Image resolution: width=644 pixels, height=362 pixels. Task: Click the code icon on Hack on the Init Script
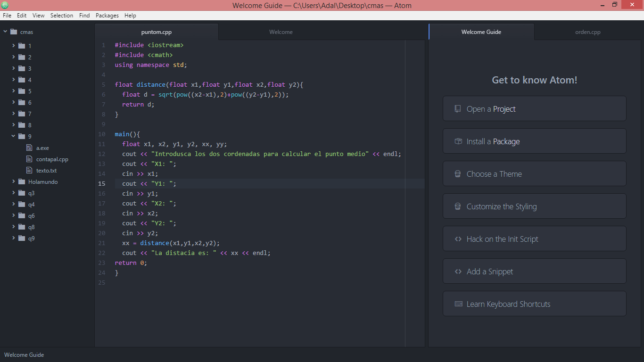[x=458, y=239]
